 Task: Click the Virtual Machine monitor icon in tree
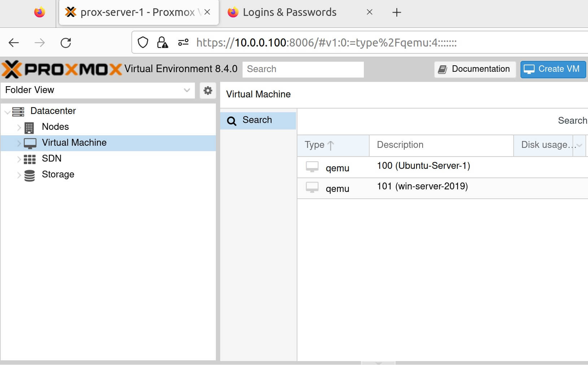30,143
